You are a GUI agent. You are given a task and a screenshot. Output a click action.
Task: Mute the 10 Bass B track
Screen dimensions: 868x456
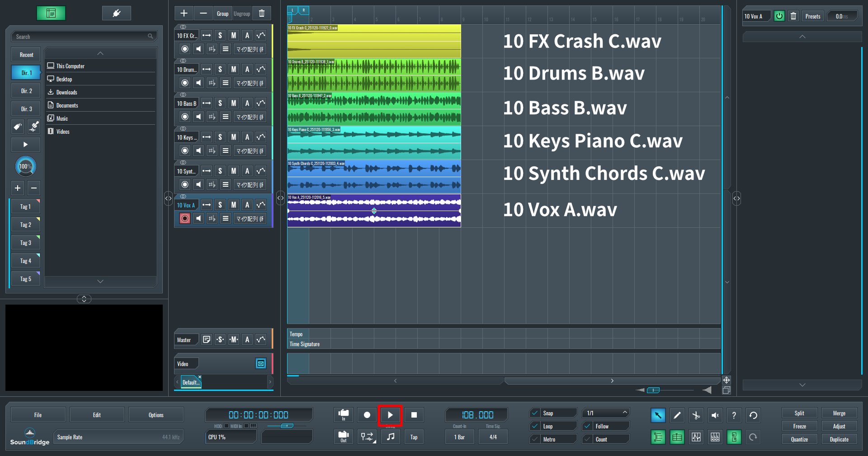point(234,103)
